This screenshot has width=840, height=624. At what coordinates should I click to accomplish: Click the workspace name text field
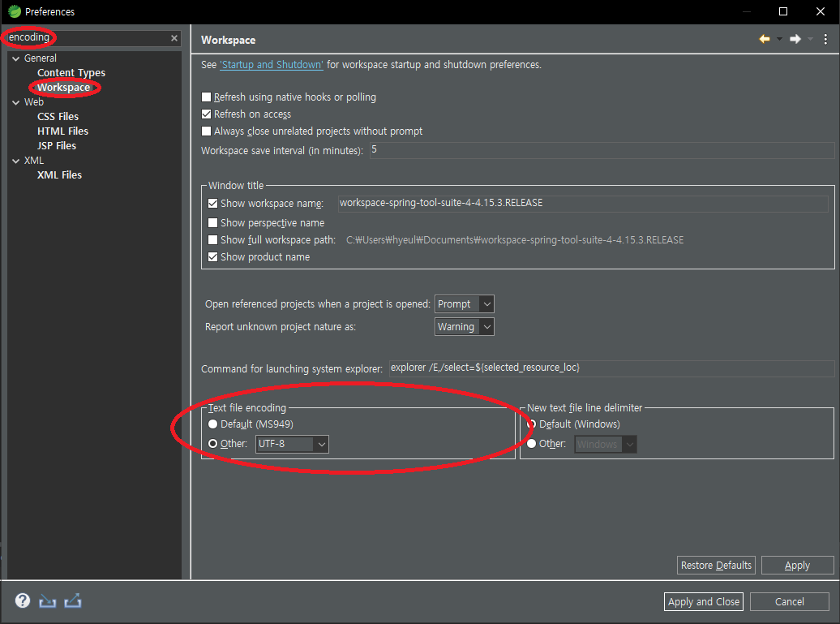pos(583,203)
